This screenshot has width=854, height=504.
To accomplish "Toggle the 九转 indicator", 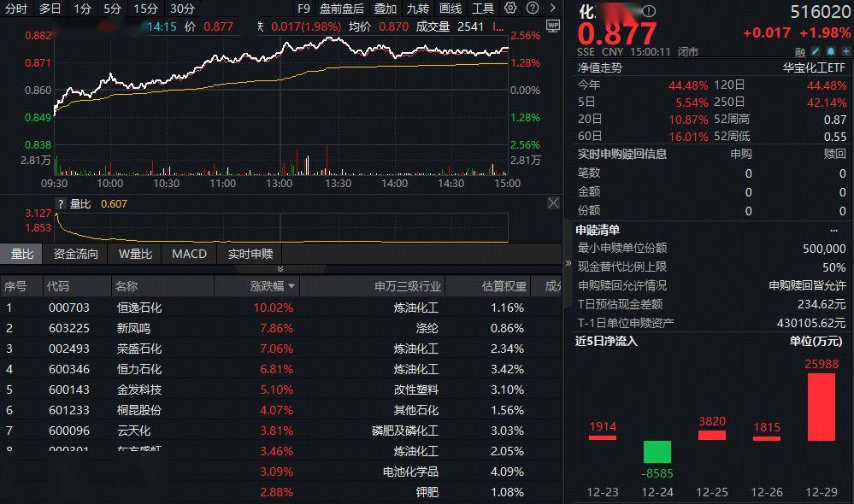I will click(418, 9).
